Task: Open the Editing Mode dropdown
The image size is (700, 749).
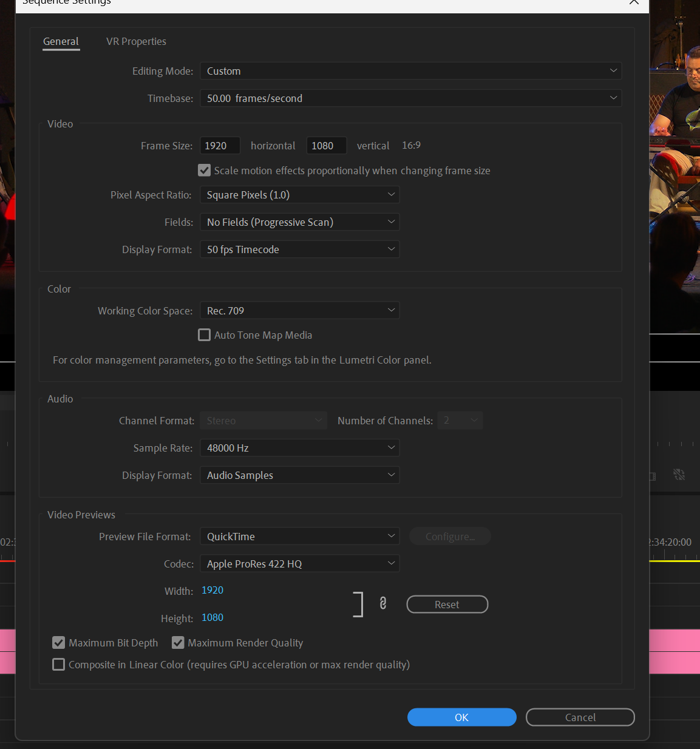Action: 410,70
